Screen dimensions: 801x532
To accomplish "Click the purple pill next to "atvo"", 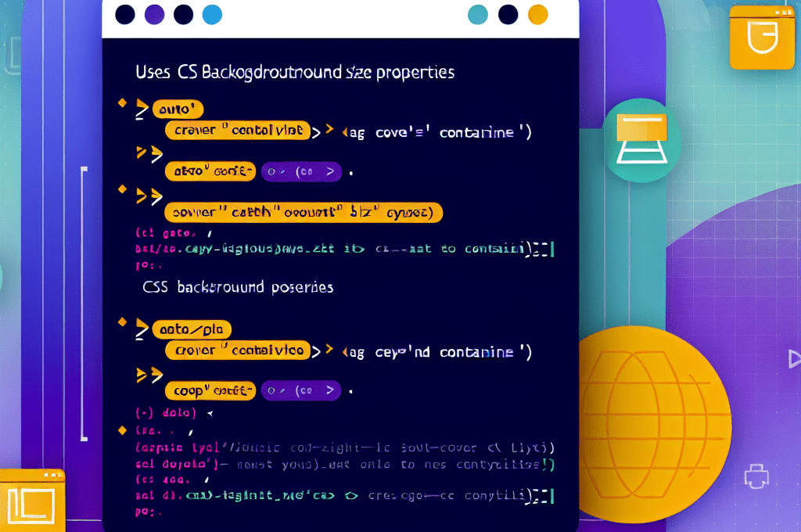I will coord(301,171).
